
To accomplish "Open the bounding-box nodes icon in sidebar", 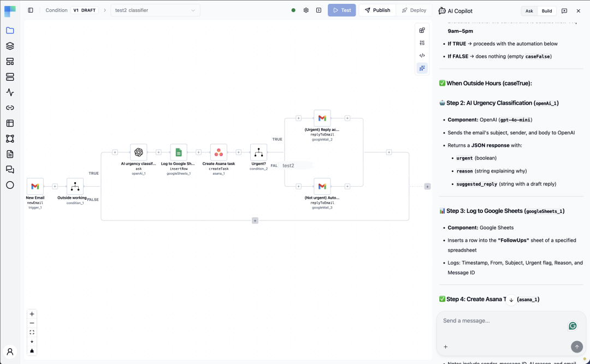I will pyautogui.click(x=10, y=139).
